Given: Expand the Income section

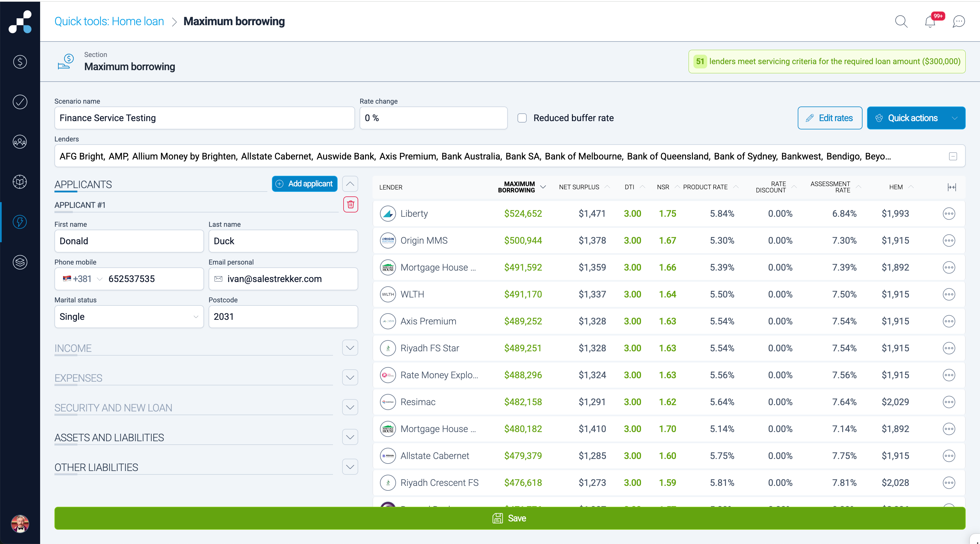Looking at the screenshot, I should point(350,348).
